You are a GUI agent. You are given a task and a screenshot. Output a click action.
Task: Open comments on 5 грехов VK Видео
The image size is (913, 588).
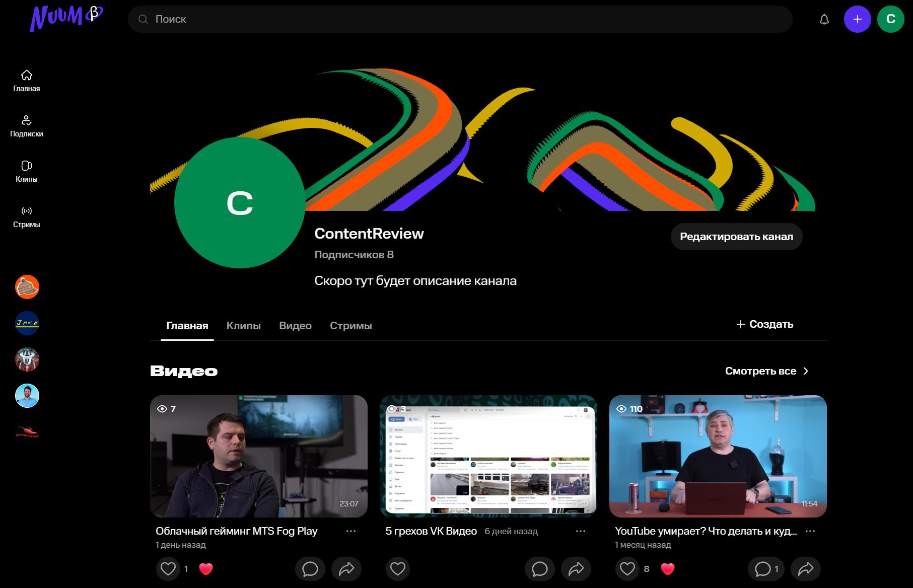[539, 569]
